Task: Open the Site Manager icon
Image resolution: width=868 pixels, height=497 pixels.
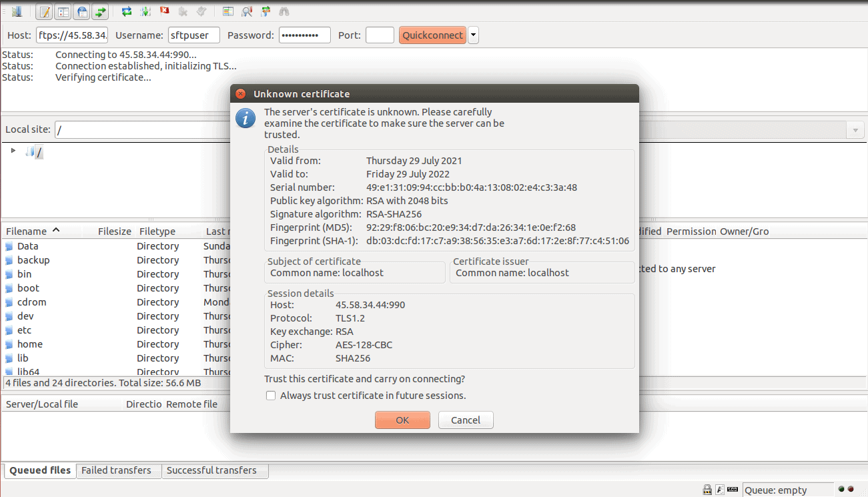Action: pos(16,11)
